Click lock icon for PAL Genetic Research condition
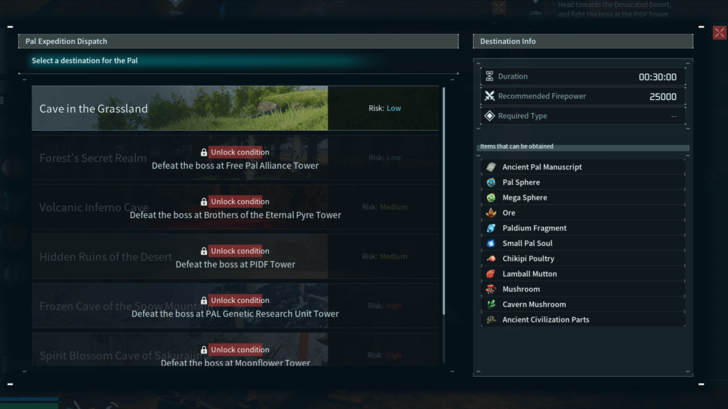This screenshot has width=728, height=409. (203, 300)
